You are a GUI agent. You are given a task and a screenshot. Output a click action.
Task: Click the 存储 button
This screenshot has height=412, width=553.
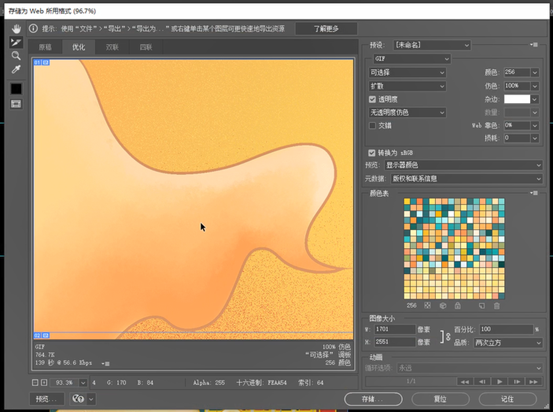(x=373, y=399)
